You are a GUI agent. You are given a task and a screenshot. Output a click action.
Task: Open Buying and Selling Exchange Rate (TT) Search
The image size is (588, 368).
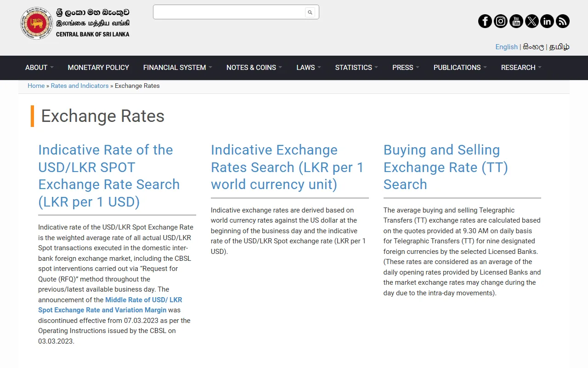point(446,167)
